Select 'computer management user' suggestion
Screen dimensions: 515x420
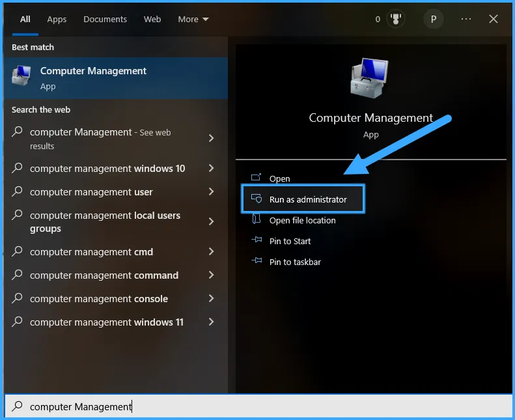[x=116, y=192]
